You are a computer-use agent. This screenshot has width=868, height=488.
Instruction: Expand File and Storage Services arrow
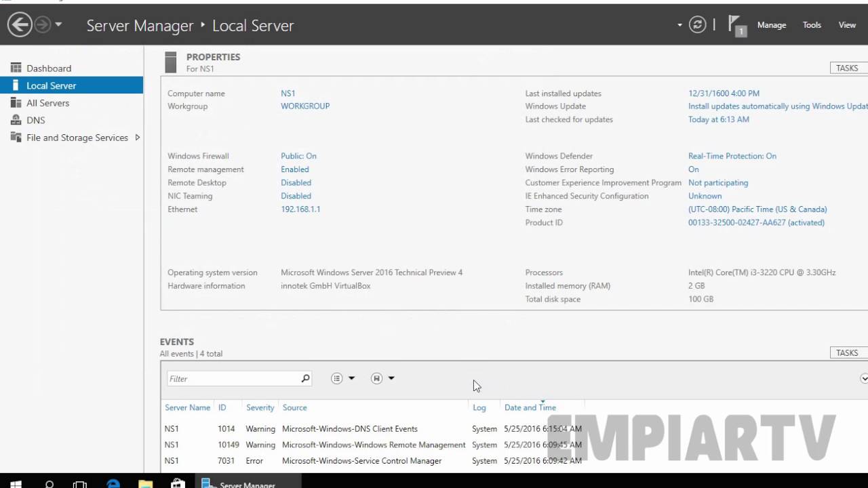[137, 138]
